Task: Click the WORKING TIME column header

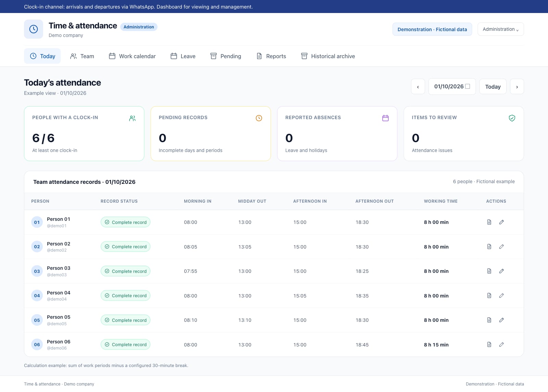Action: (441, 201)
